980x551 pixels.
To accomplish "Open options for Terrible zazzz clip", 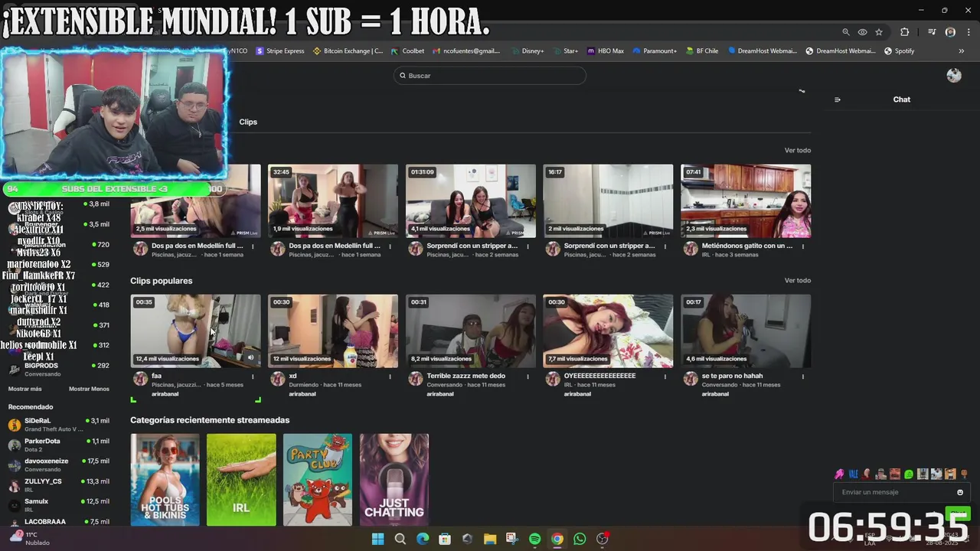I will (x=528, y=377).
